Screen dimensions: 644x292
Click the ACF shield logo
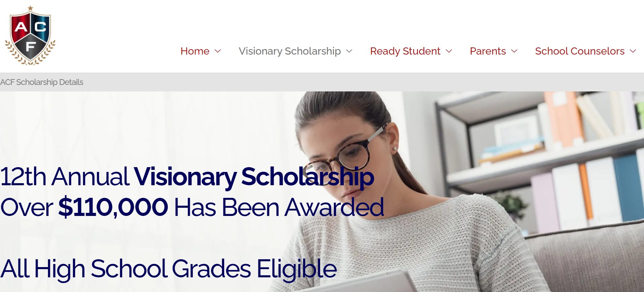(x=30, y=35)
